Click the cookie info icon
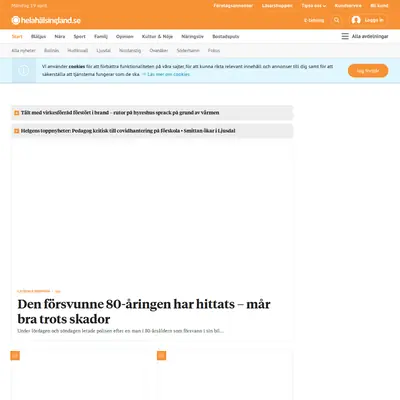Image resolution: width=400 pixels, height=400 pixels. (x=24, y=70)
